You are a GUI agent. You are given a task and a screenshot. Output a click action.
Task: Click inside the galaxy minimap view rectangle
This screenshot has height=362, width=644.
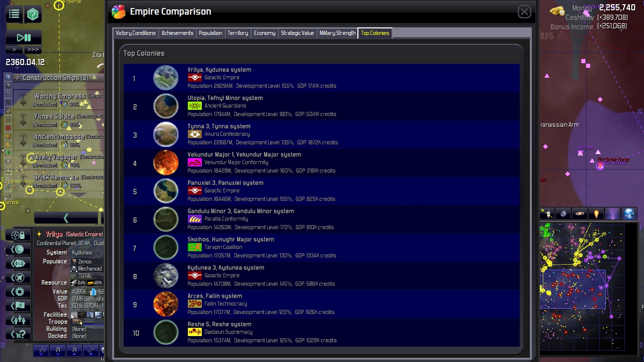coord(573,289)
